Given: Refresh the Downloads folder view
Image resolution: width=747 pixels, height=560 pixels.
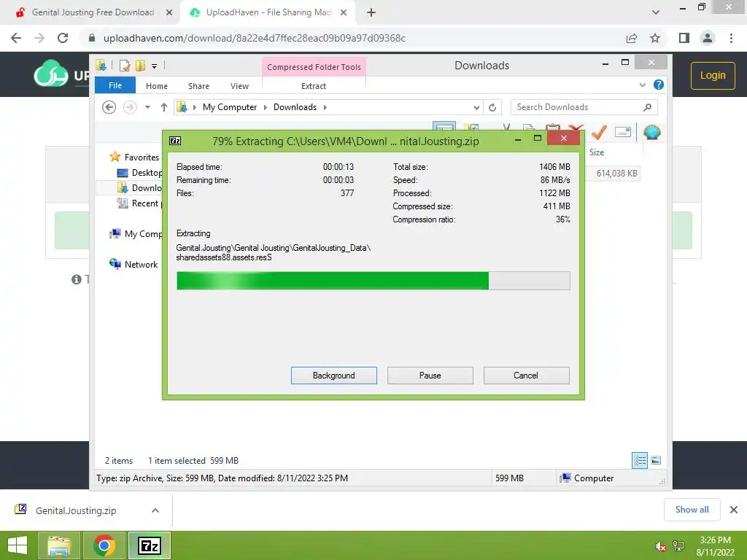Looking at the screenshot, I should click(x=492, y=108).
